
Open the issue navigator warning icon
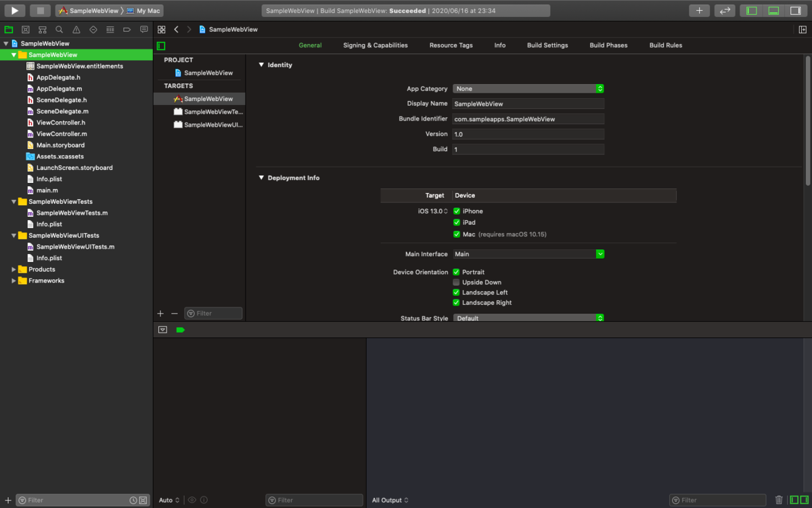(76, 30)
